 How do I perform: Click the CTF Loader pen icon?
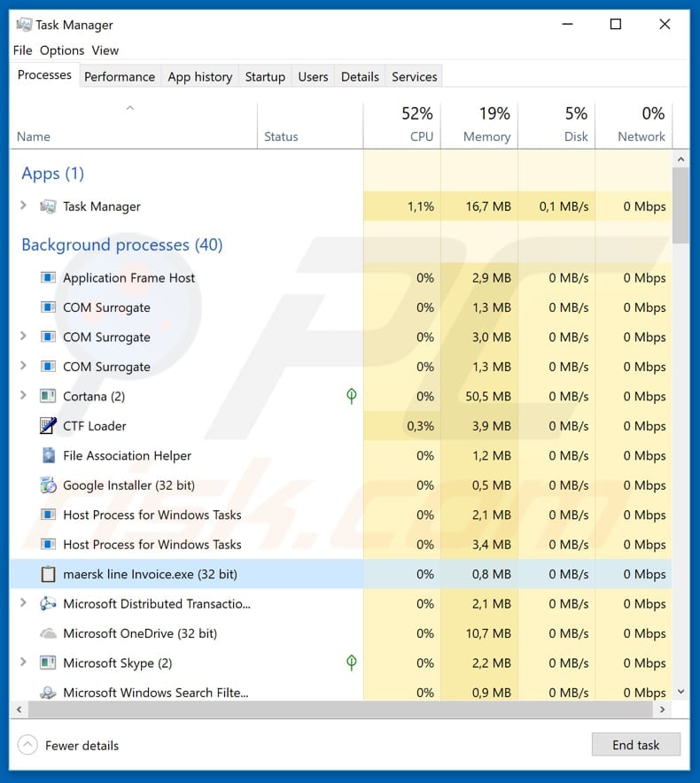point(48,425)
